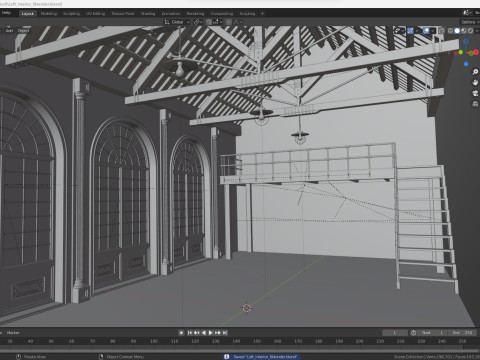The width and height of the screenshot is (480, 360).
Task: Click the object visibility selector icon
Action: [x=396, y=31]
